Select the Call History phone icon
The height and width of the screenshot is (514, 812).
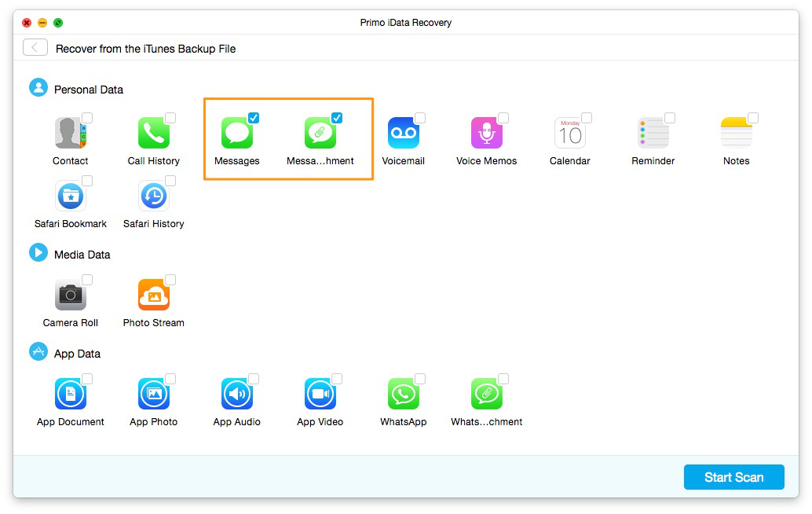(153, 133)
